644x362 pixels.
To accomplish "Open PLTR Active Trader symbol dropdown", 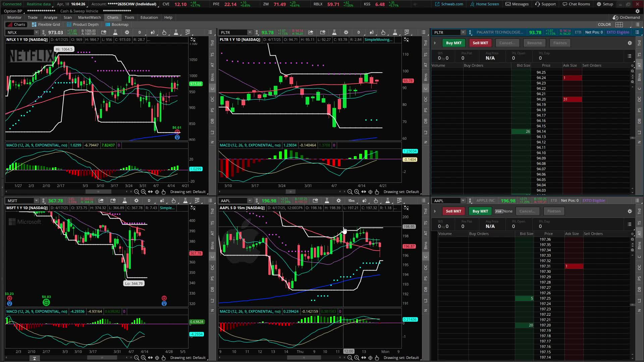I will point(463,33).
